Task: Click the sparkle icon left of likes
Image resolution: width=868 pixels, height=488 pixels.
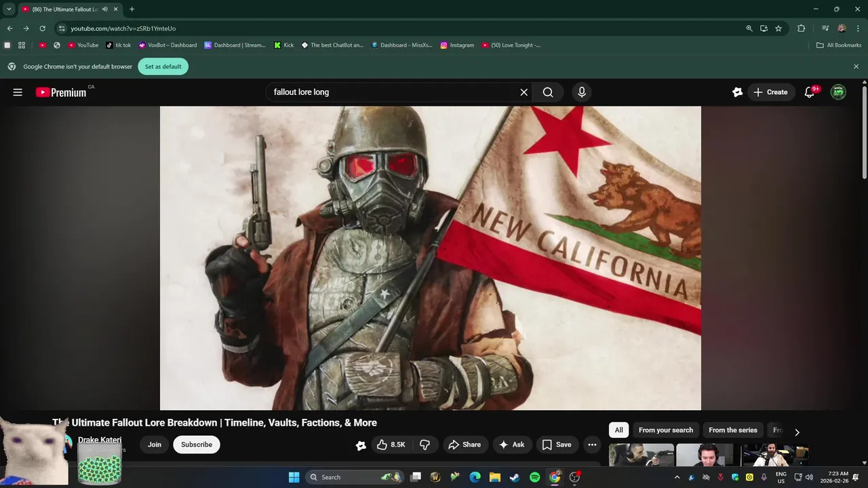Action: (361, 445)
